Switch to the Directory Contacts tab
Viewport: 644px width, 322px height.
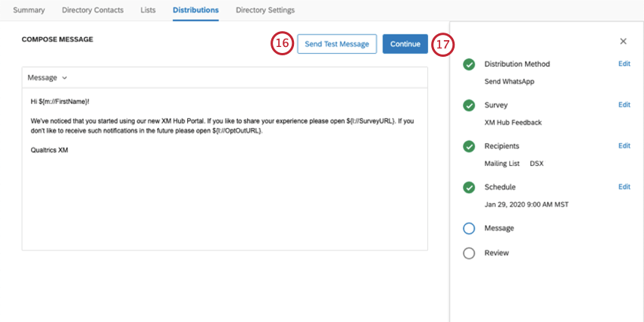(92, 11)
